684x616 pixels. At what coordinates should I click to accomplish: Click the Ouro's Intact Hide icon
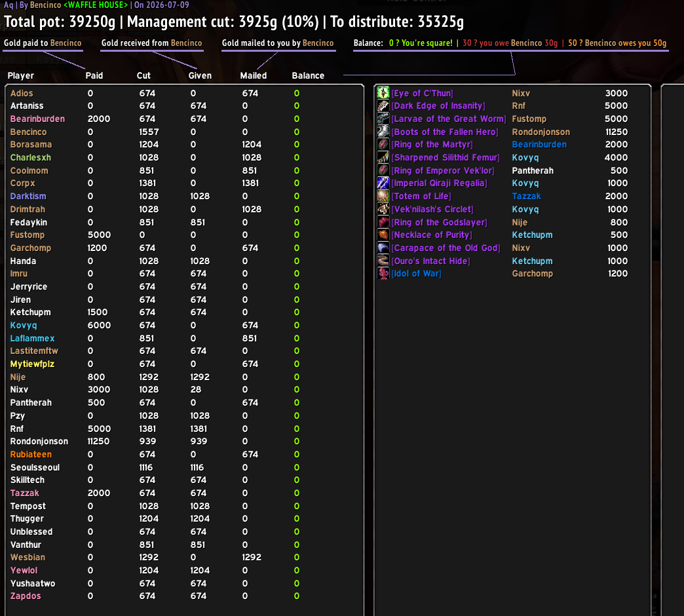(383, 261)
